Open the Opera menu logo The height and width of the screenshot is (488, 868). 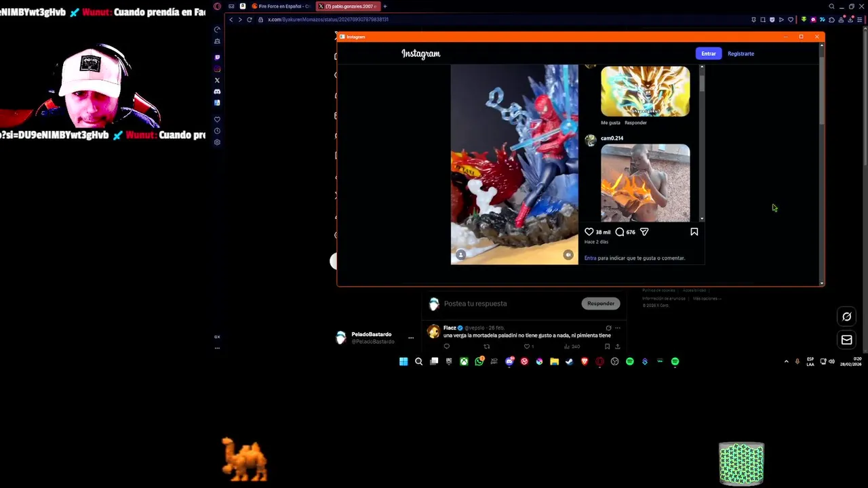[x=217, y=6]
